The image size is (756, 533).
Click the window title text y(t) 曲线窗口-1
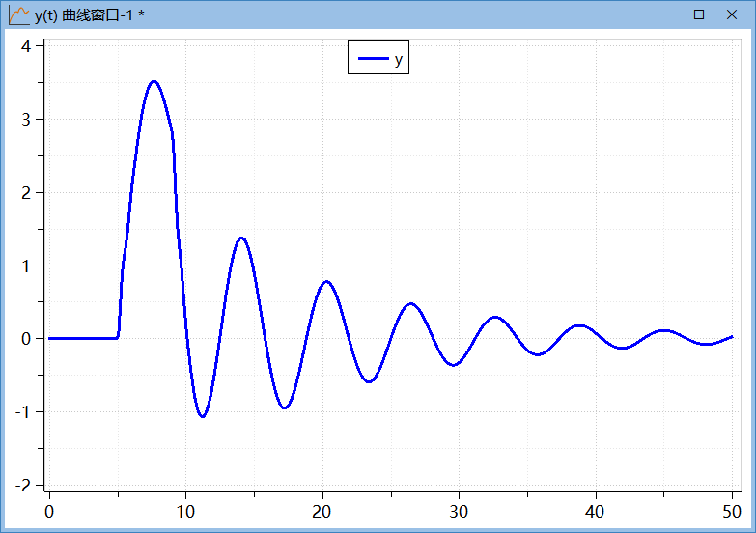[89, 15]
